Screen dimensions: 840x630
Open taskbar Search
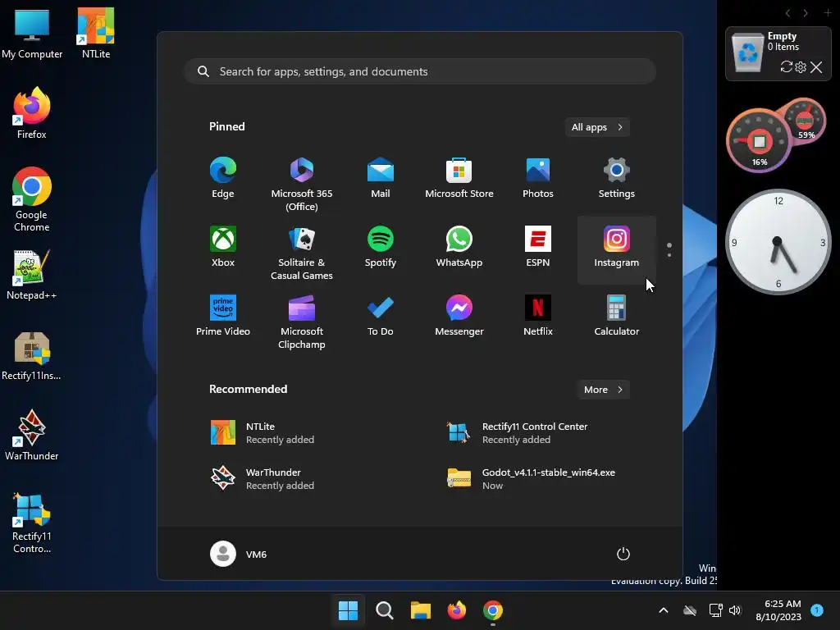[x=384, y=610]
